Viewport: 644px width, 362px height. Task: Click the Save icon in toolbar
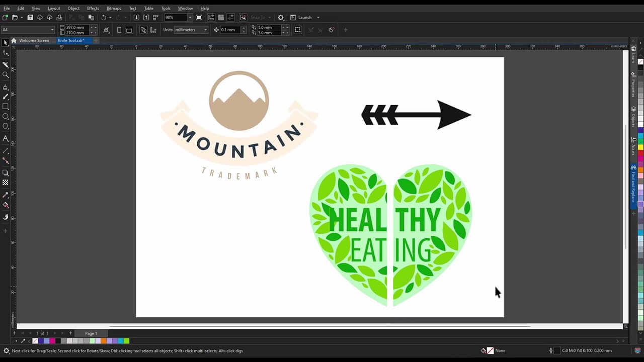30,17
